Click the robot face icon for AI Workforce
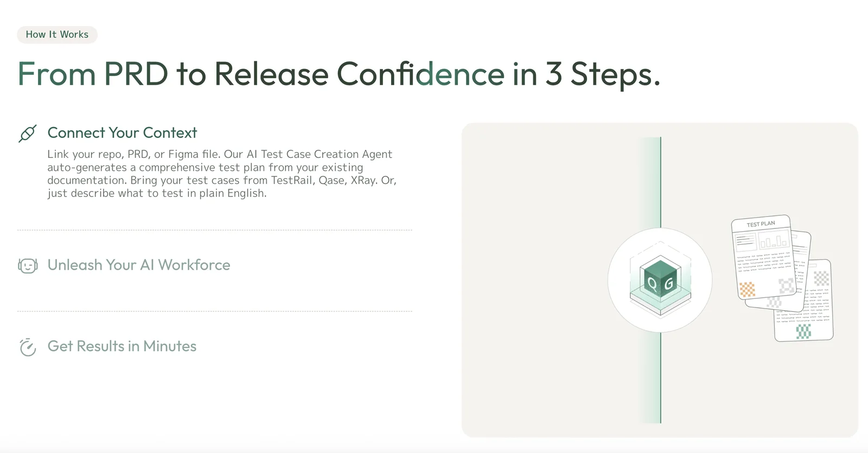 tap(28, 266)
